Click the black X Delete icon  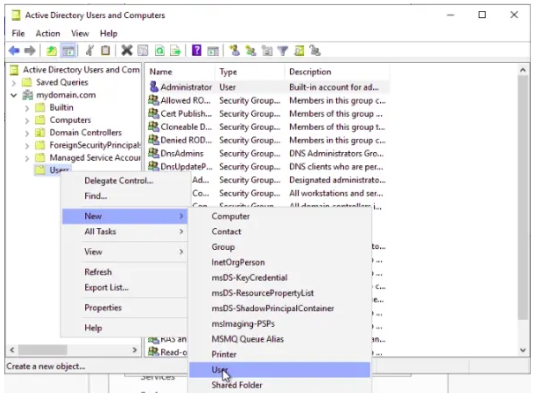(127, 50)
